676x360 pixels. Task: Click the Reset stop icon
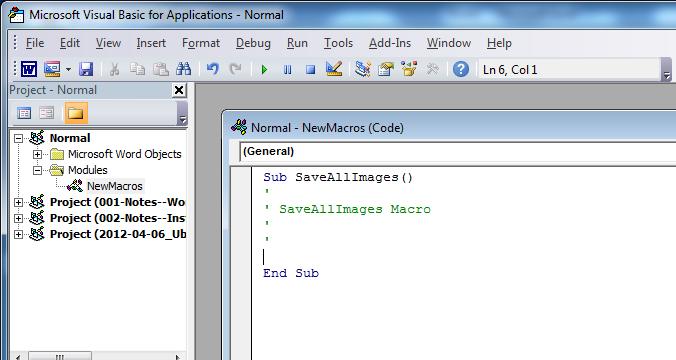tap(310, 69)
